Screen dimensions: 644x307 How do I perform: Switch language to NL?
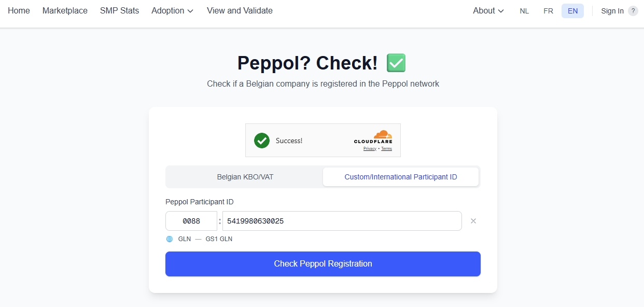(x=524, y=11)
